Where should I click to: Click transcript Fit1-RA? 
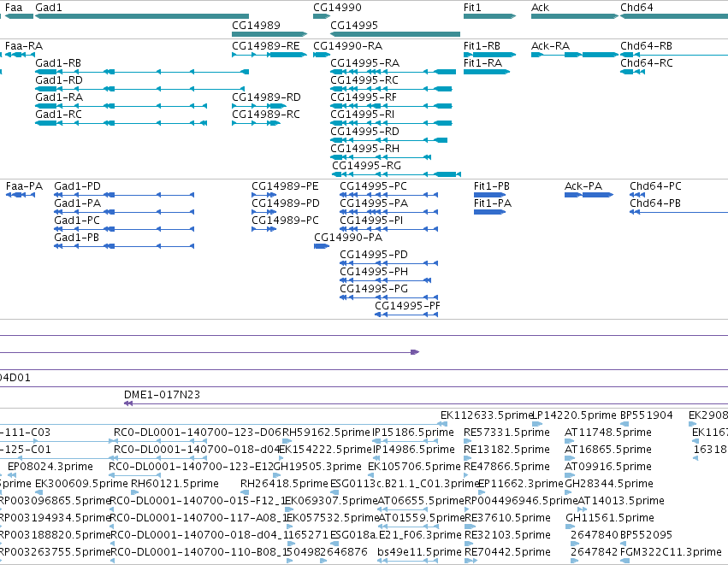point(487,72)
